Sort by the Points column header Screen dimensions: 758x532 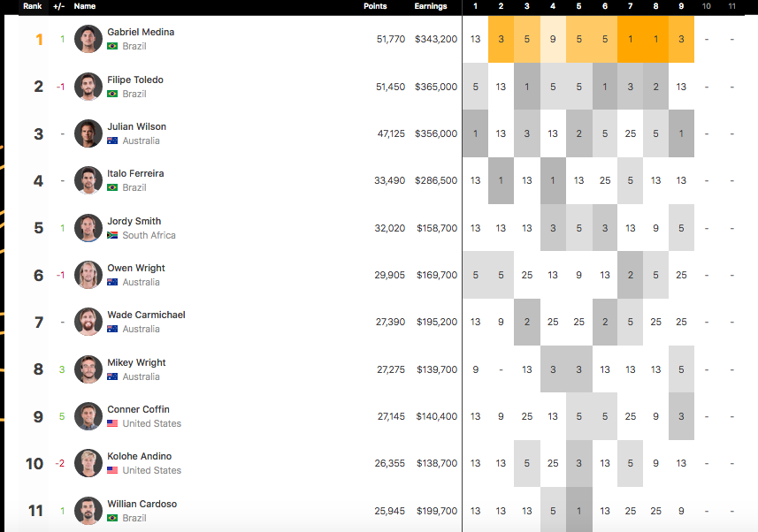[375, 6]
